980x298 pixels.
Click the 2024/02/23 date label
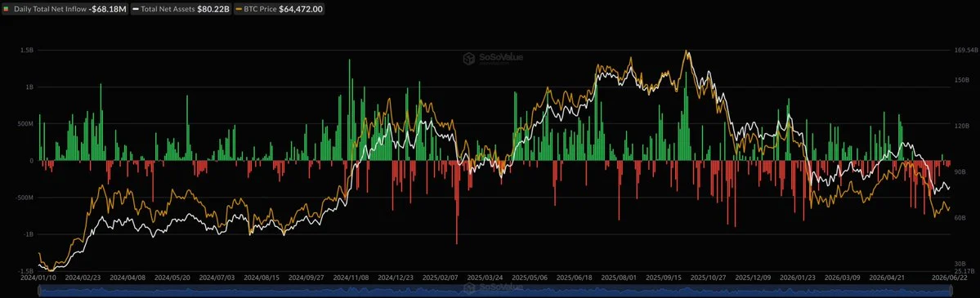point(83,277)
